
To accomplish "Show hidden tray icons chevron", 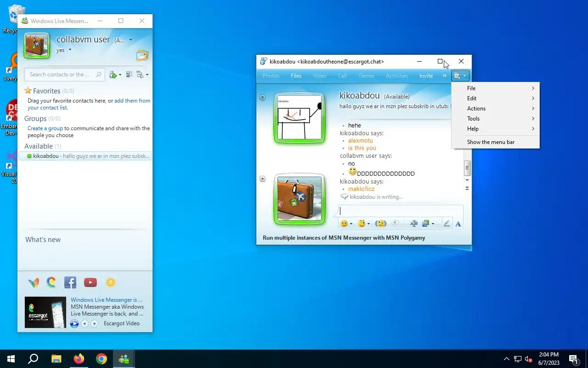I will 507,359.
